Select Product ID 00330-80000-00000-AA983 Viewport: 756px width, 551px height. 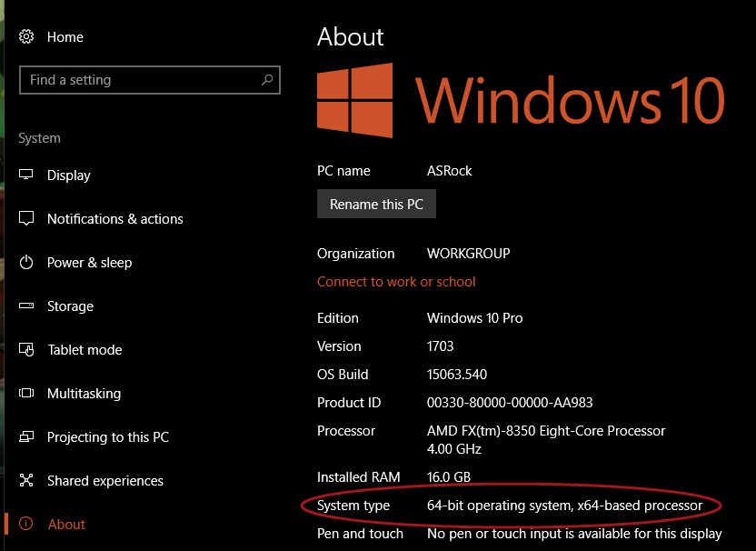(x=510, y=403)
